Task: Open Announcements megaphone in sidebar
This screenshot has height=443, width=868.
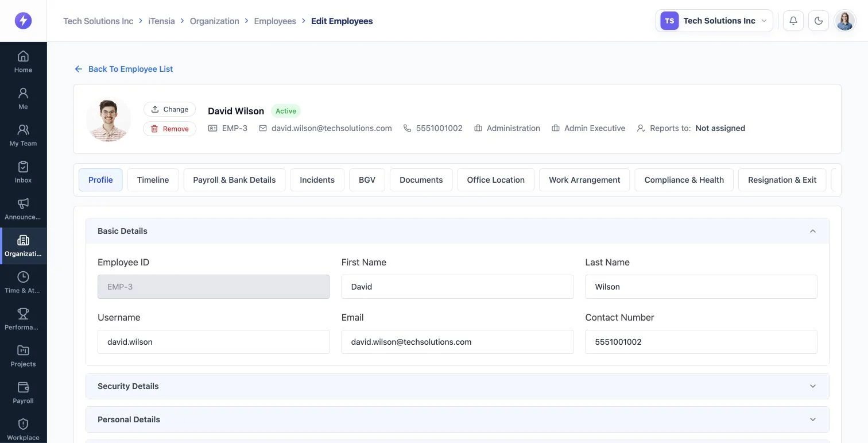Action: tap(23, 209)
